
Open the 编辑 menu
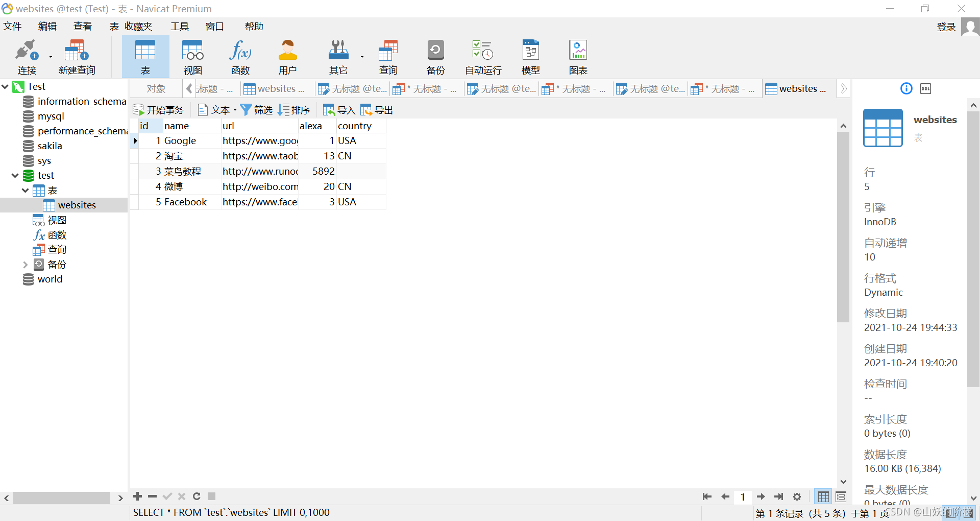tap(47, 27)
